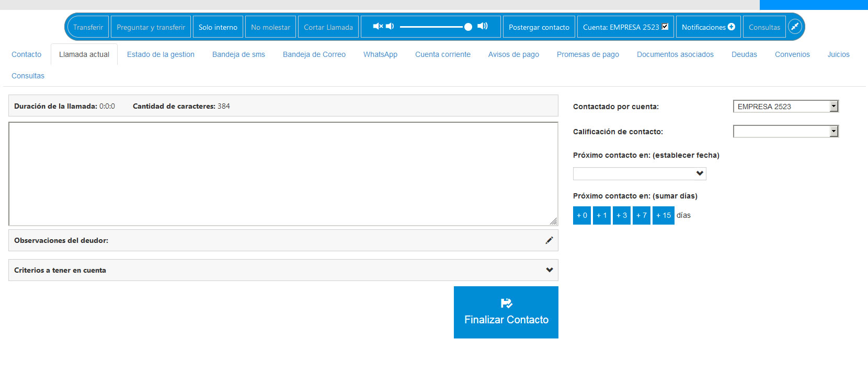868x374 pixels.
Task: Click the "Duración de la llamada: 0:0:0" text
Action: (x=64, y=106)
